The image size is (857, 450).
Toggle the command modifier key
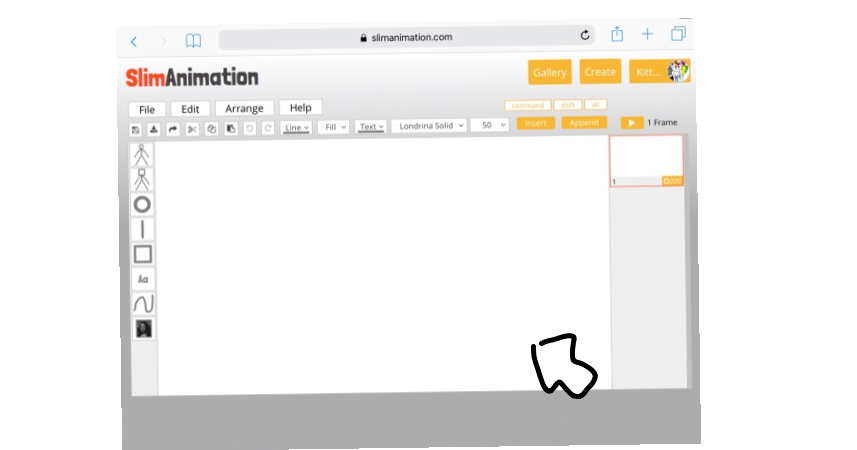(527, 105)
